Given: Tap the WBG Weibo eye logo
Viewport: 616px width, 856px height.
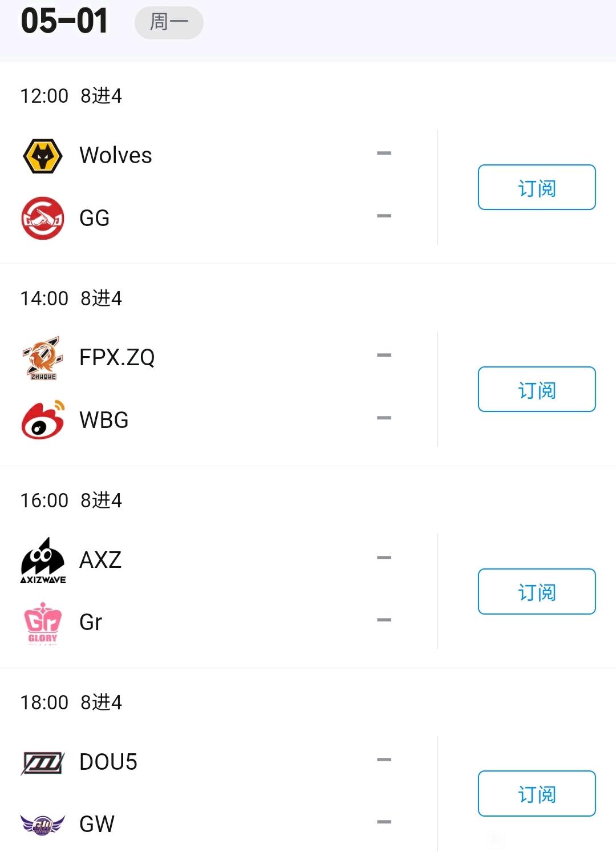Looking at the screenshot, I should [43, 420].
